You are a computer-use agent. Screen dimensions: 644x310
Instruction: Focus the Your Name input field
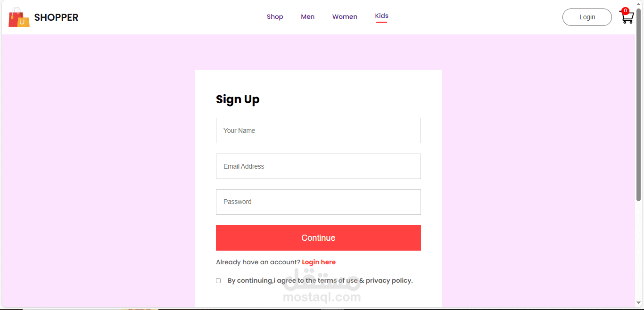(x=318, y=131)
